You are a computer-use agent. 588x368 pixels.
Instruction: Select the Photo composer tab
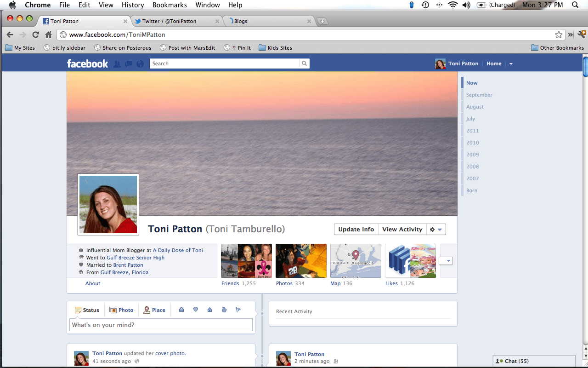coord(121,310)
